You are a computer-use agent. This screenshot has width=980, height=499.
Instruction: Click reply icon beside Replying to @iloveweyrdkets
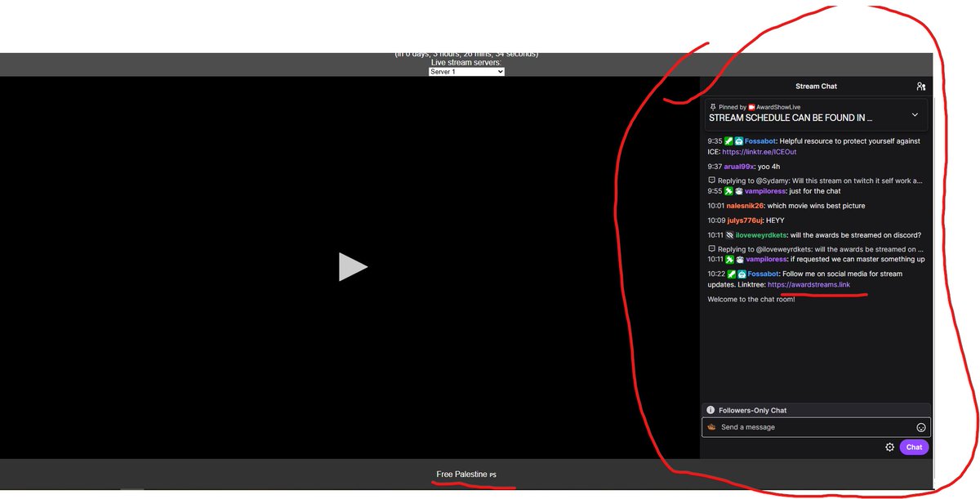click(x=712, y=249)
